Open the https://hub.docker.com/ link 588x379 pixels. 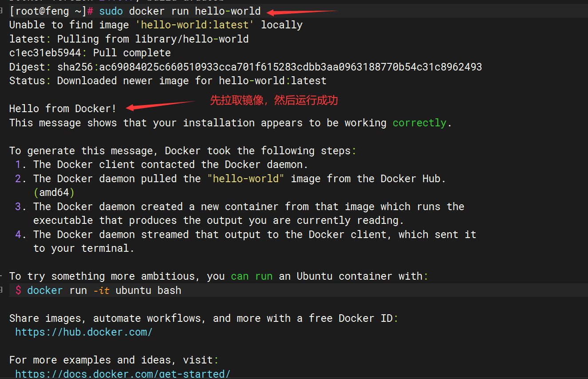84,332
